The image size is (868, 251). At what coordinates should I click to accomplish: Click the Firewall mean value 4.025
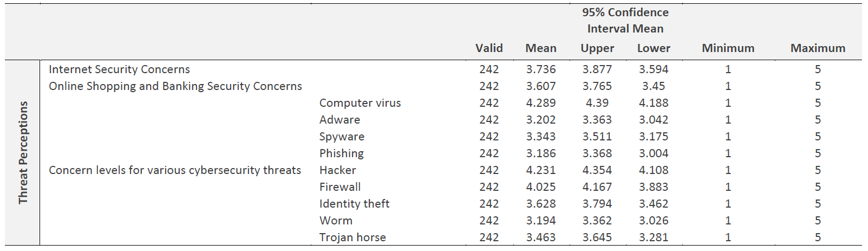pos(540,187)
